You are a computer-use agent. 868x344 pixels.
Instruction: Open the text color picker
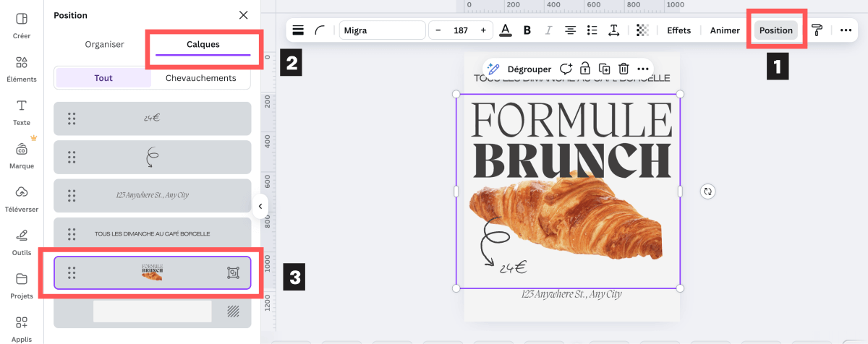coord(505,30)
